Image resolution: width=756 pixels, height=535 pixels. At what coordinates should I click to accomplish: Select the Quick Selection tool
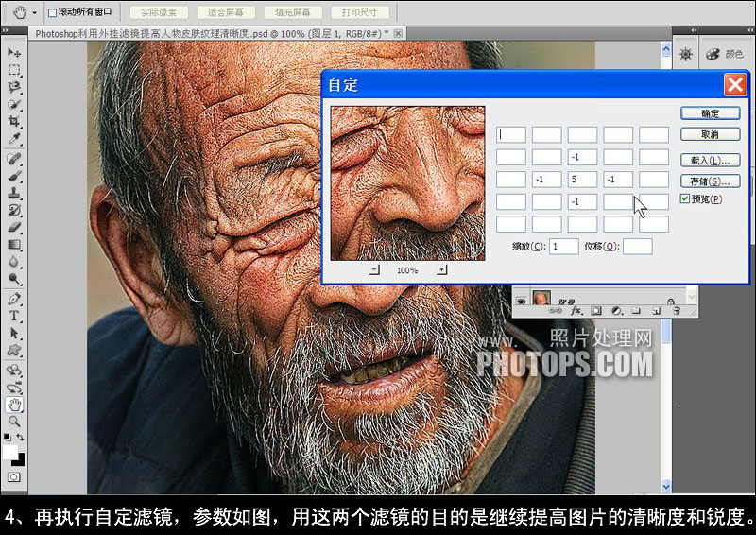click(x=14, y=104)
